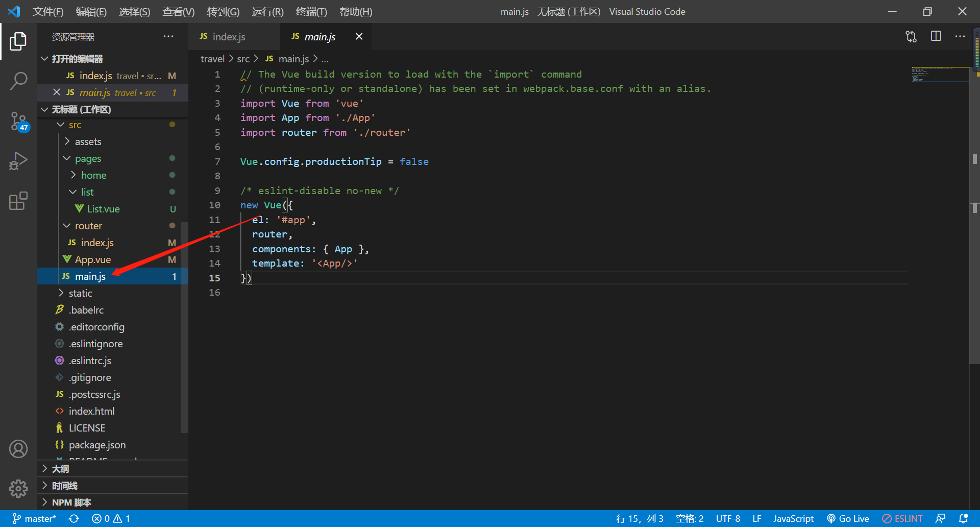Change file encoding UTF-8
Screen dimensions: 980x527
coord(728,518)
